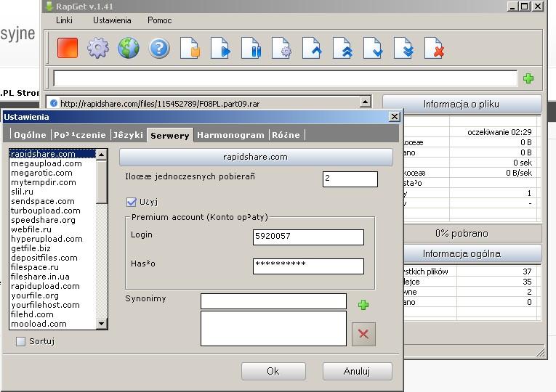Select megarotic.com in server list
The width and height of the screenshot is (556, 392).
click(x=52, y=173)
